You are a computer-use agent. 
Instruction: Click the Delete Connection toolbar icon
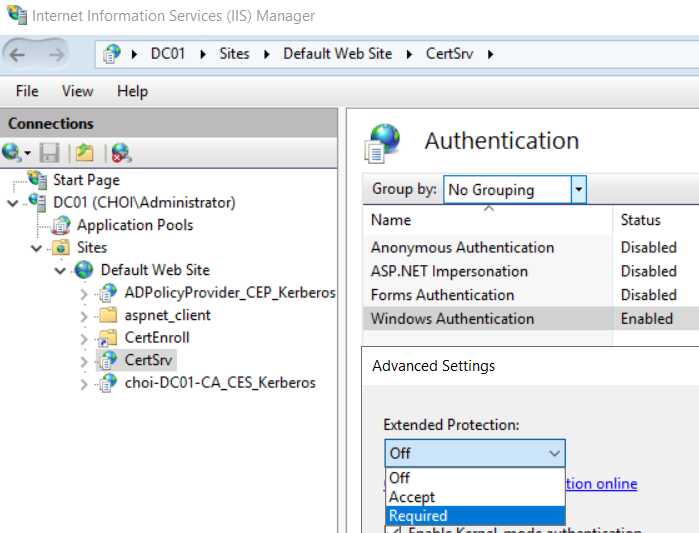click(121, 153)
